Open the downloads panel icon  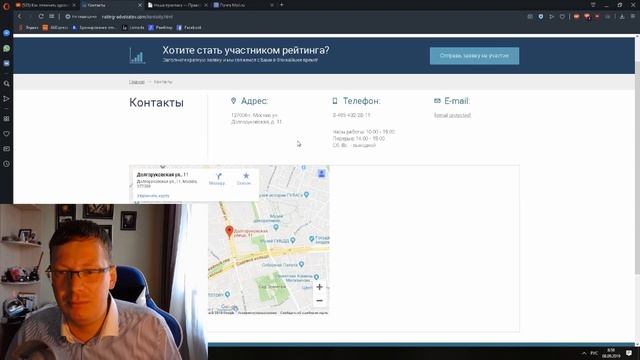(622, 17)
